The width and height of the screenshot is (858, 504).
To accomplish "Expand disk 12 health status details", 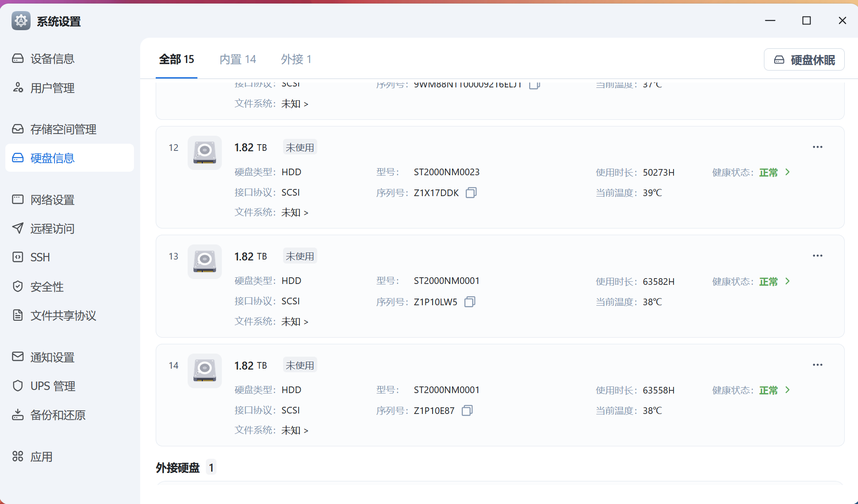I will (x=787, y=172).
